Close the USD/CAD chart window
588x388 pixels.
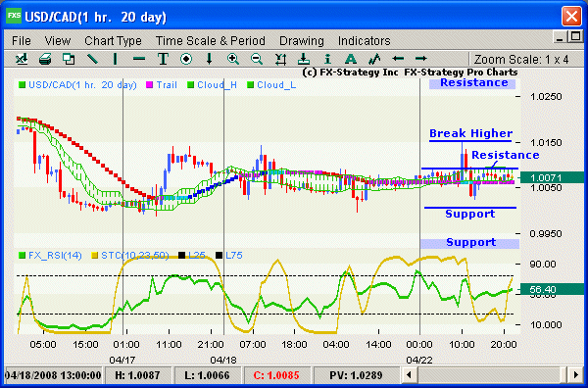click(572, 17)
